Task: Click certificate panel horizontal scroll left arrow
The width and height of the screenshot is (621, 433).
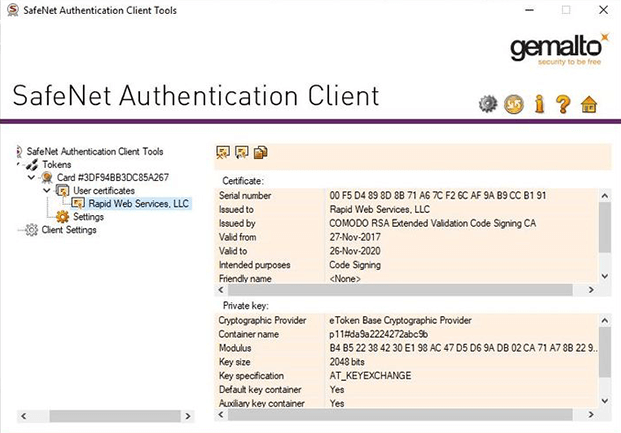Action: [x=221, y=290]
